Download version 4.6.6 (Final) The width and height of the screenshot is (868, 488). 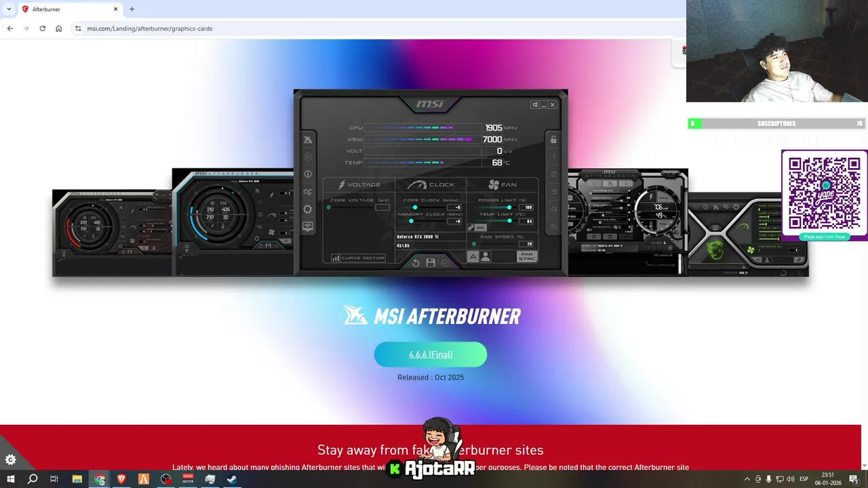tap(431, 354)
